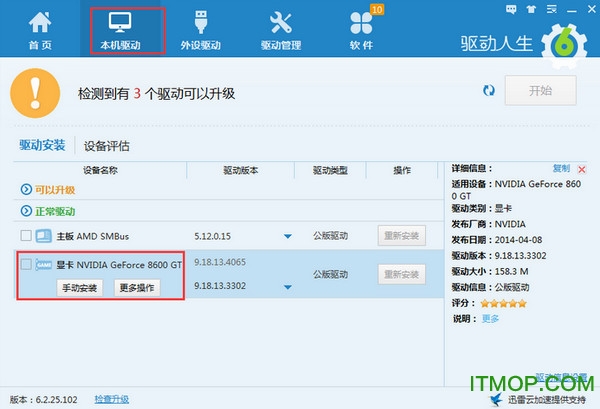
Task: Click 公版驱动 in NVIDIA row
Action: pos(331,274)
